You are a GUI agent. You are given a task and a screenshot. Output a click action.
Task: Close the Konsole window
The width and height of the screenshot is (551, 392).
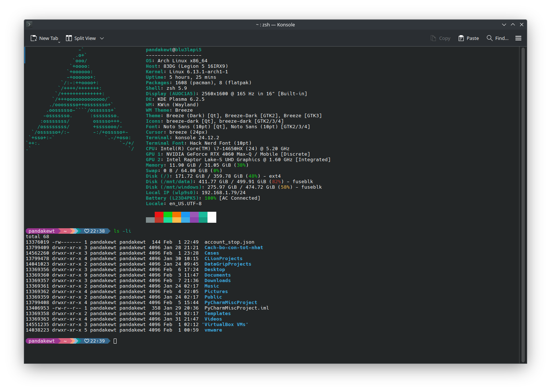(522, 25)
